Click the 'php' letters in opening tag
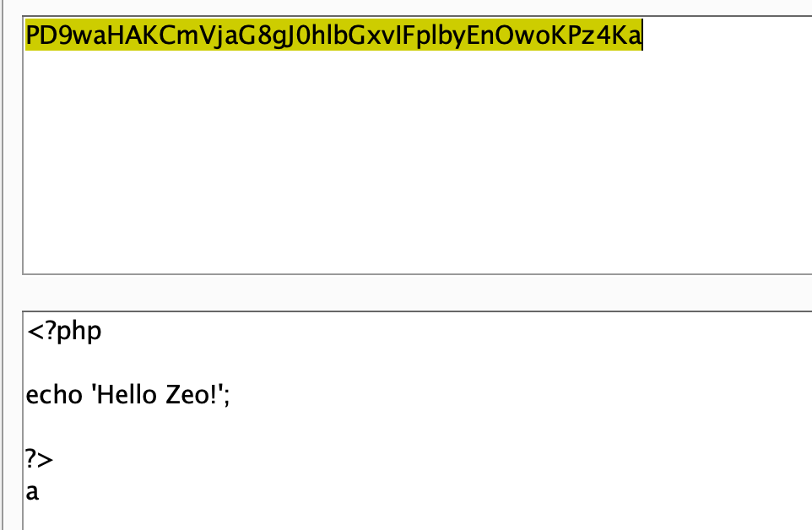The width and height of the screenshot is (812, 530). (78, 333)
